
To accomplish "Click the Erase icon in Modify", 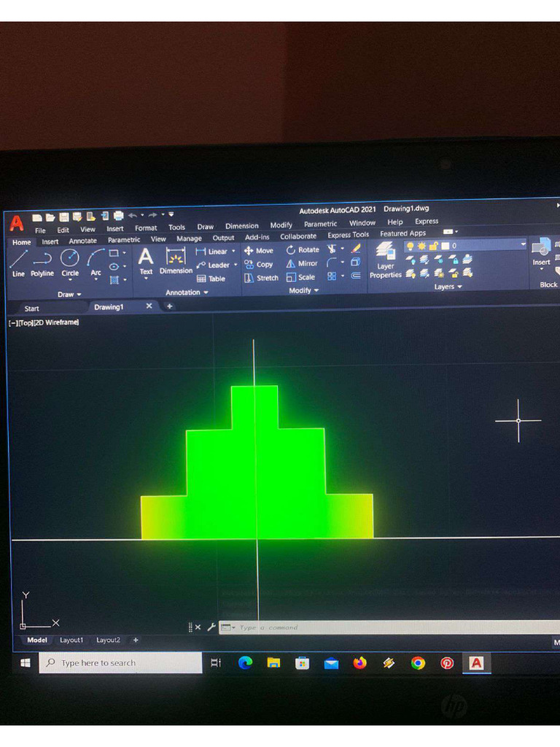I will 356,248.
